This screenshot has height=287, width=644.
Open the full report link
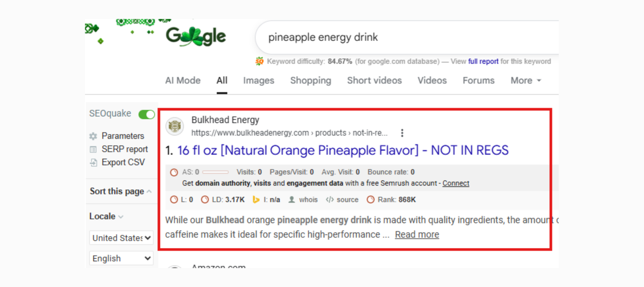[x=483, y=61]
